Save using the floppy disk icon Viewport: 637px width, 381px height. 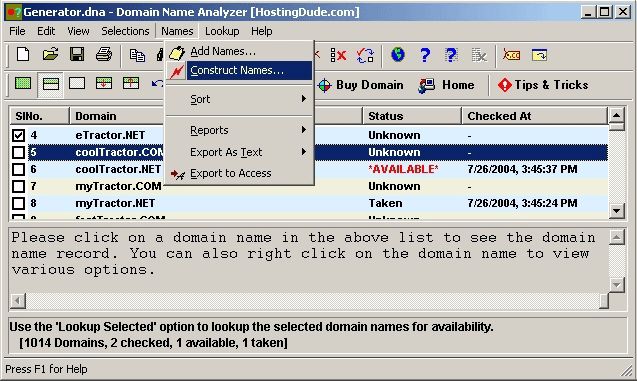click(x=77, y=54)
